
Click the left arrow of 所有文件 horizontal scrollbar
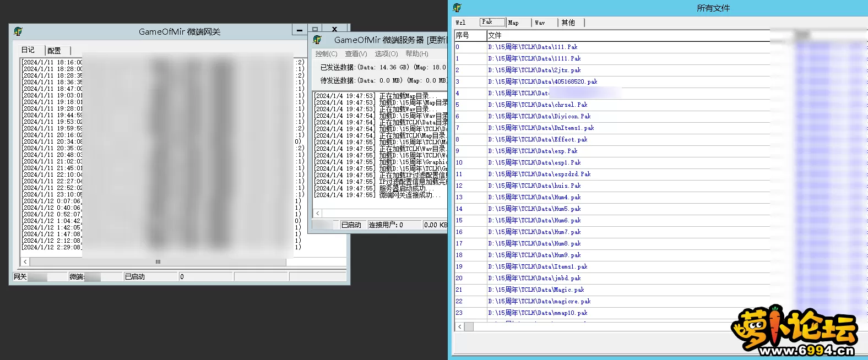(x=459, y=326)
